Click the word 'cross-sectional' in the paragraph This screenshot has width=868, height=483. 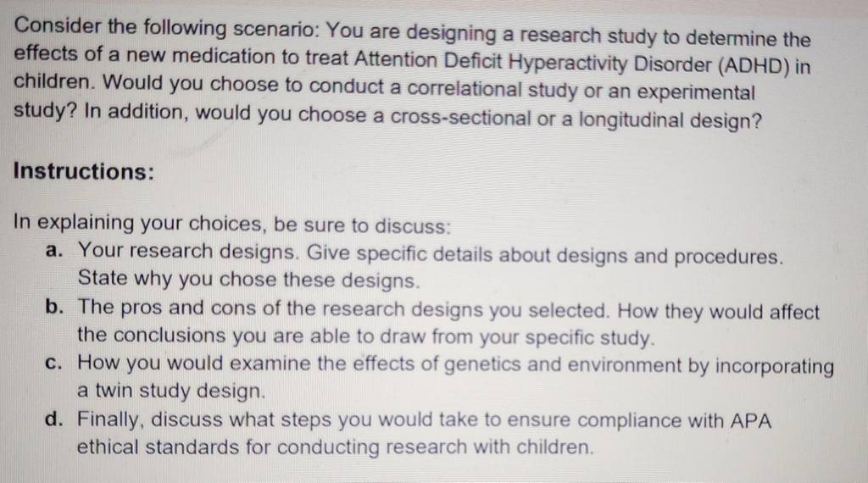(460, 117)
